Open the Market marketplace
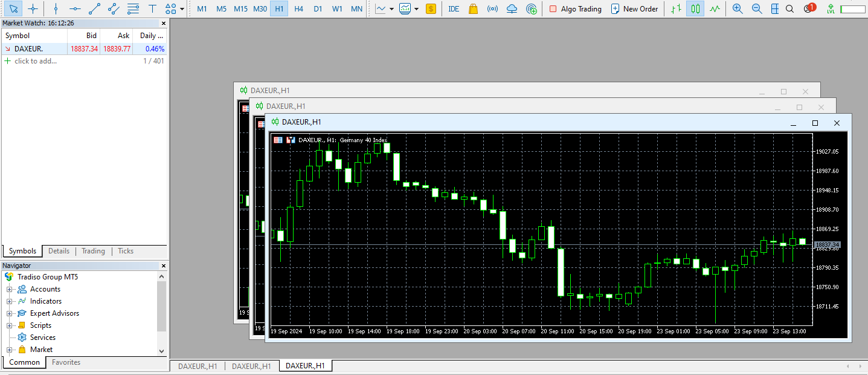Viewport: 868px width, 375px height. pyautogui.click(x=473, y=8)
